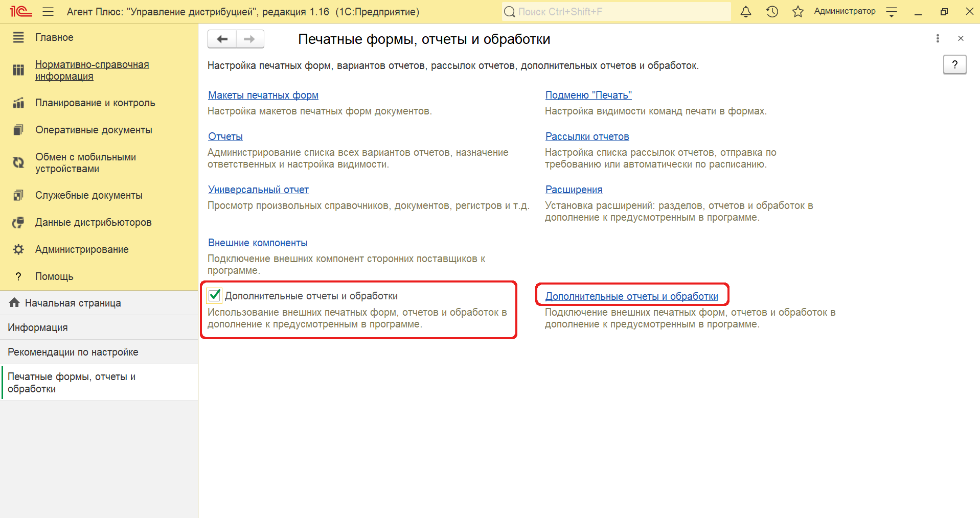Click the Обмен с мобильными устройствами sync icon
This screenshot has height=518, width=980.
tap(18, 162)
